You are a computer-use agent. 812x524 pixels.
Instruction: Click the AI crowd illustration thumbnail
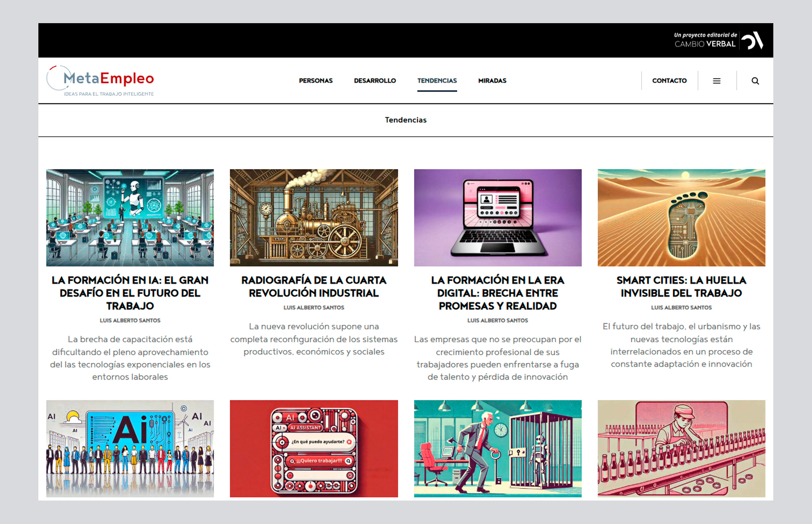point(130,449)
